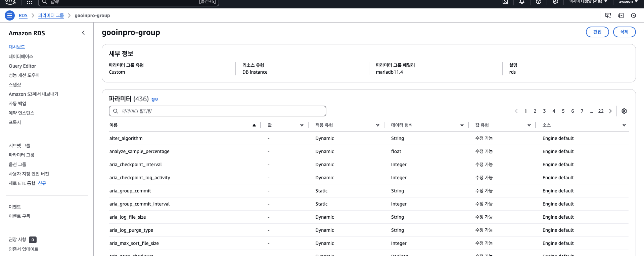Open 성능 개선 도우미 in the sidebar

[x=24, y=75]
